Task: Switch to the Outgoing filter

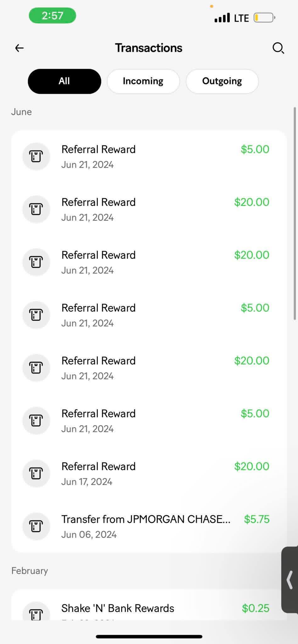Action: (222, 81)
